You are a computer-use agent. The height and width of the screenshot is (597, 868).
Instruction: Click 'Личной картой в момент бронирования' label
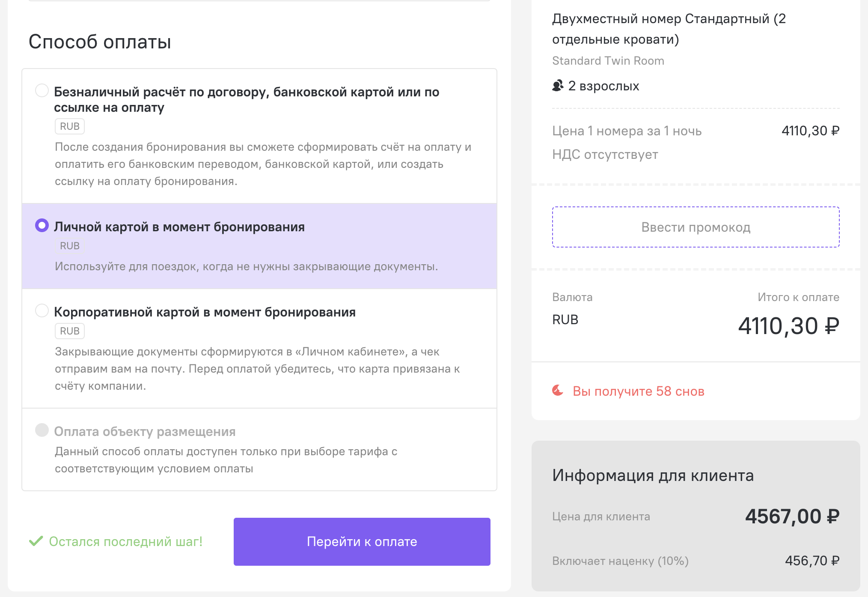click(179, 227)
